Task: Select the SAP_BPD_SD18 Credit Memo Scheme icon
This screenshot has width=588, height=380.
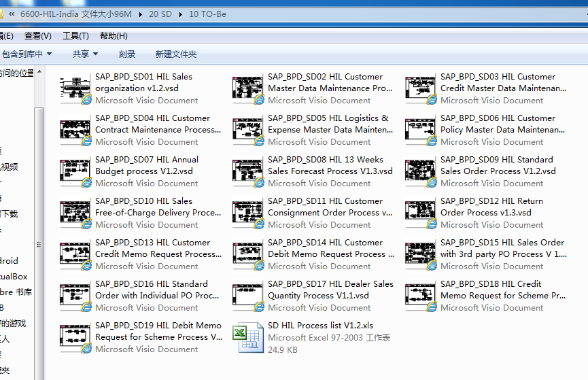Action: coord(421,296)
